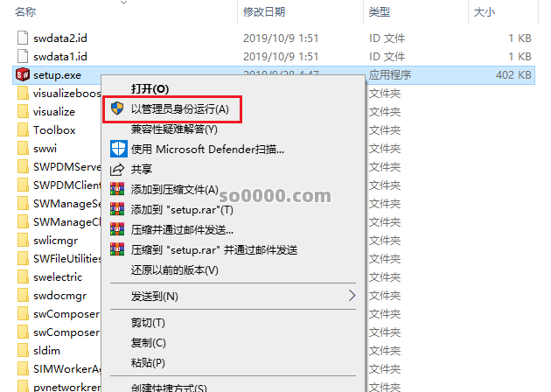Click WinRAR icon beside 添加到 "setup.rar"(T)
Image resolution: width=551 pixels, height=392 pixels.
117,209
